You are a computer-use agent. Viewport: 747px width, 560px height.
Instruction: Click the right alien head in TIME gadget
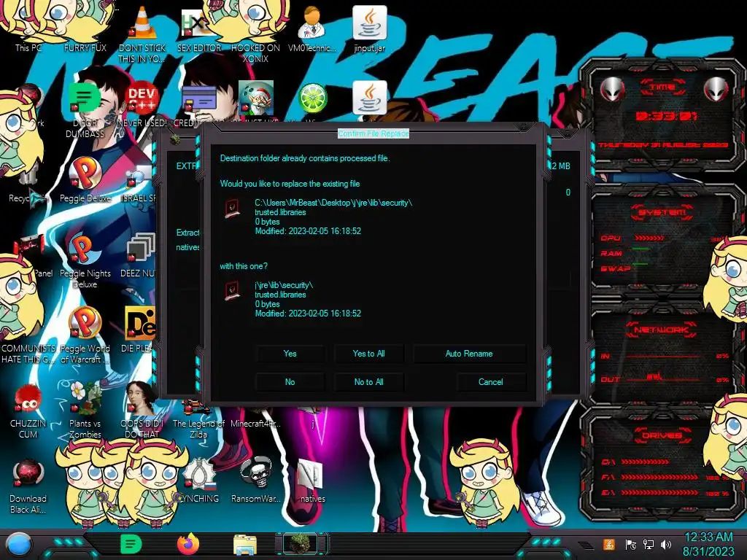[x=716, y=89]
